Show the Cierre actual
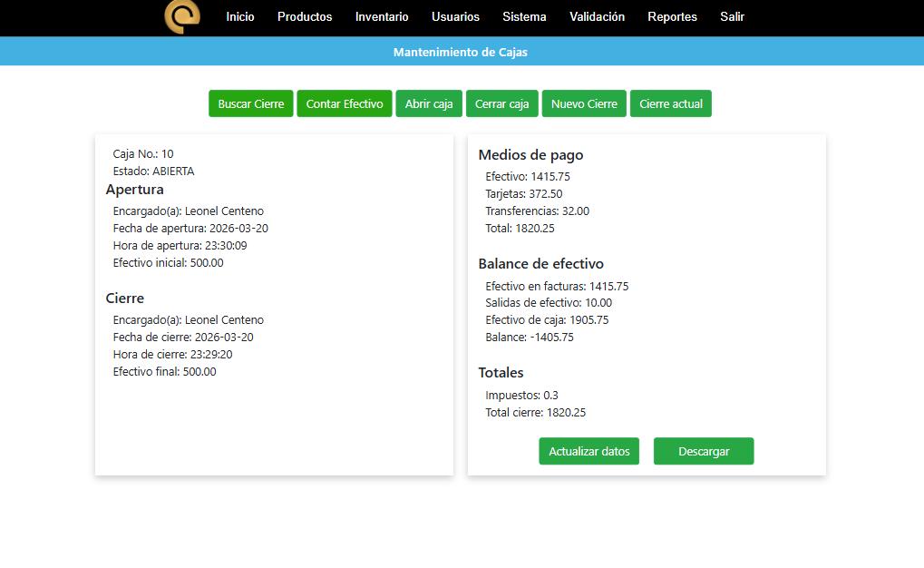Image resolution: width=924 pixels, height=568 pixels. [671, 103]
